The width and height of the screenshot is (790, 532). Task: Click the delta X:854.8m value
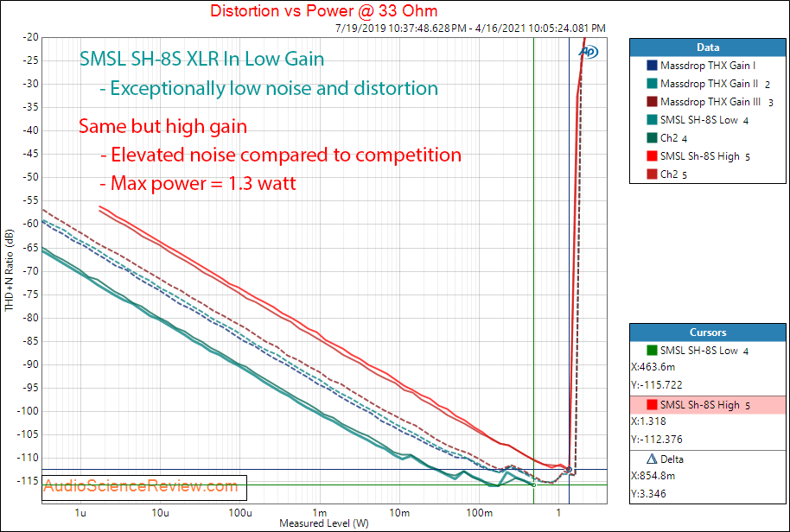tap(653, 476)
